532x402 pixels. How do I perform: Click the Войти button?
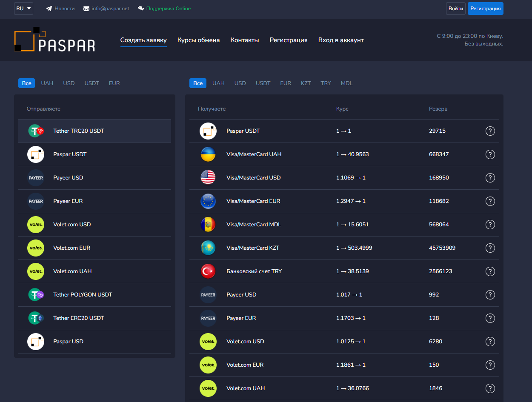[x=456, y=9]
